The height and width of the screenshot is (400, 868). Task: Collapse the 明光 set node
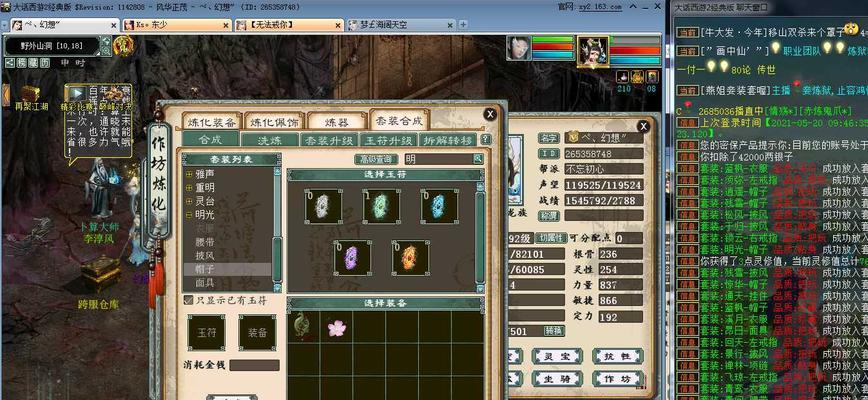(189, 215)
